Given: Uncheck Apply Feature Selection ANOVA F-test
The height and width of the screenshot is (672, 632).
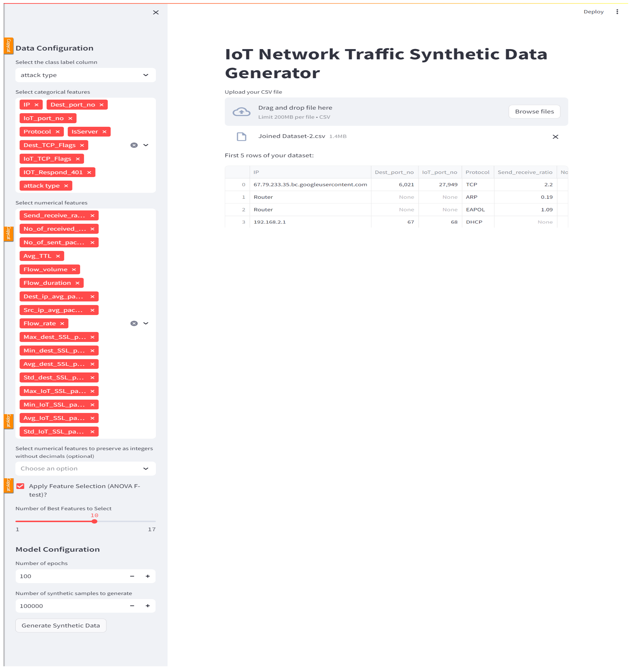Looking at the screenshot, I should pos(21,486).
